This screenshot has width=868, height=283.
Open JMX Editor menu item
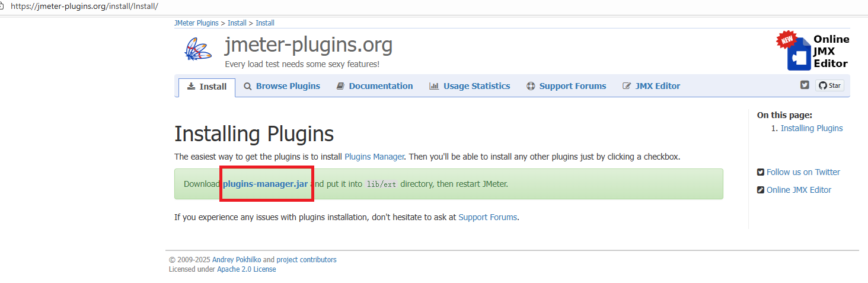point(652,86)
